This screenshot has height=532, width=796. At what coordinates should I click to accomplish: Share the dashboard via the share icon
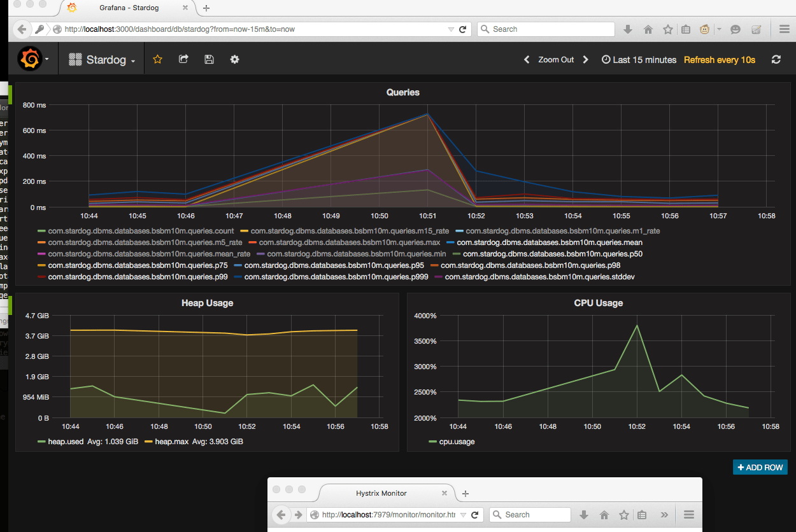183,59
